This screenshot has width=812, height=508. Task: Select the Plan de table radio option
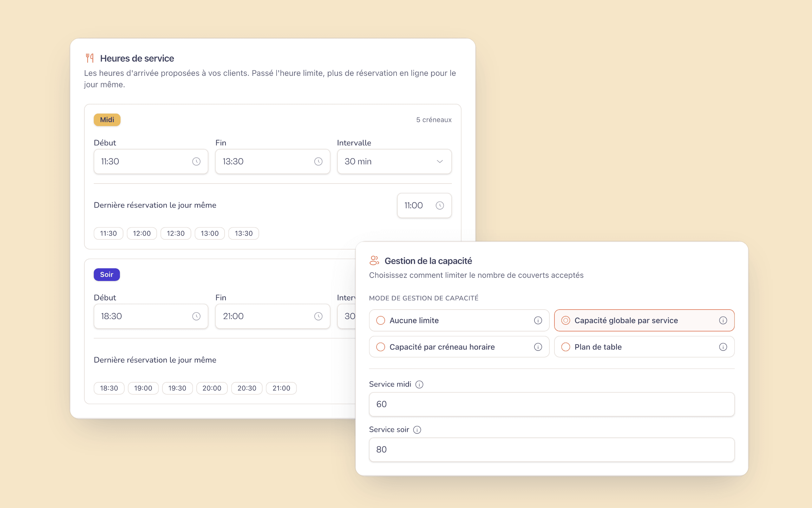[565, 347]
